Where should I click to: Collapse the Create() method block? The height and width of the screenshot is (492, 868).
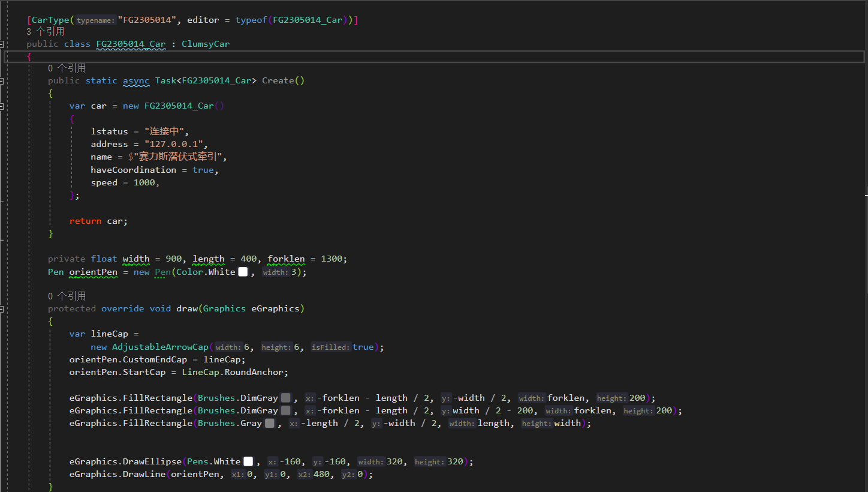click(2, 81)
